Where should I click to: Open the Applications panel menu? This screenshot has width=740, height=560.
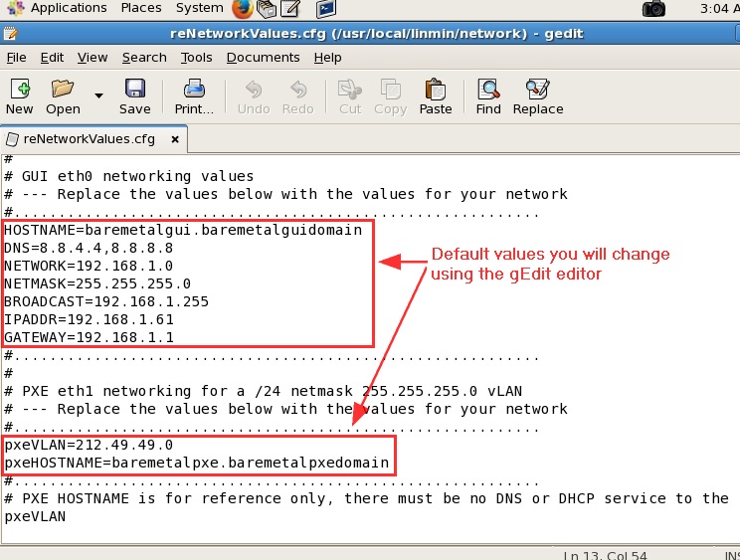coord(69,8)
